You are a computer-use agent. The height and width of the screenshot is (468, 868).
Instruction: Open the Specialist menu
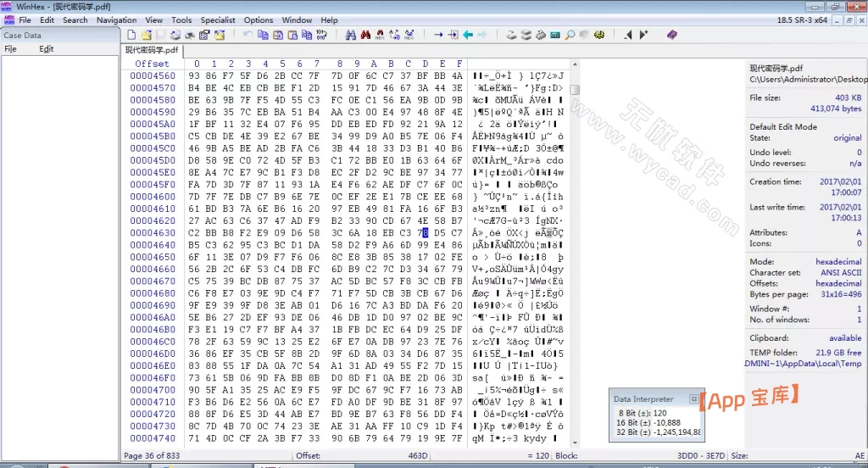point(218,19)
